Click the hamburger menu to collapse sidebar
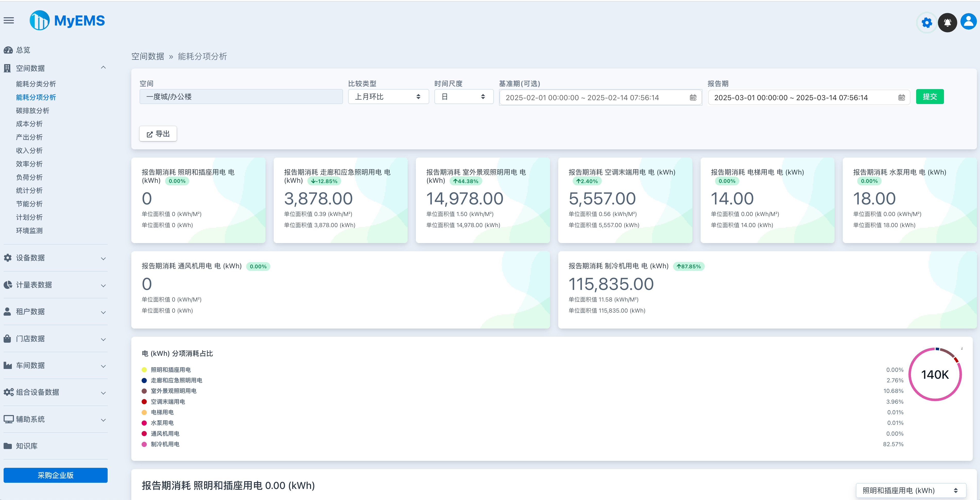The image size is (980, 500). coord(8,21)
